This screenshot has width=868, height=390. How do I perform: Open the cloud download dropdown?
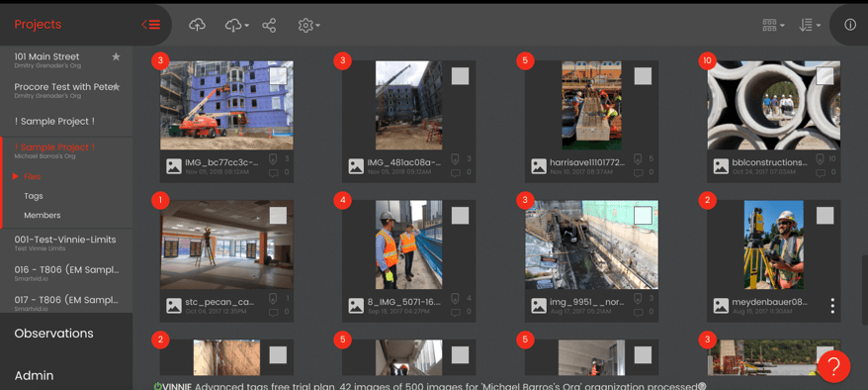237,25
